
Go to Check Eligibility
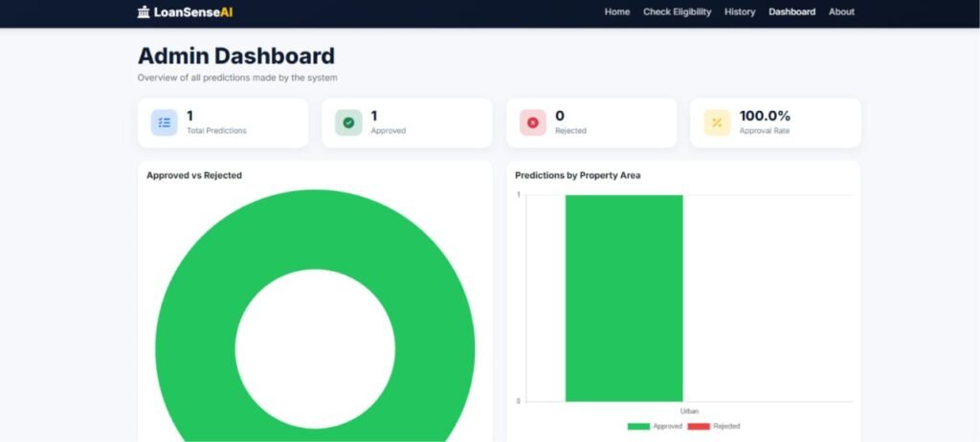tap(677, 11)
